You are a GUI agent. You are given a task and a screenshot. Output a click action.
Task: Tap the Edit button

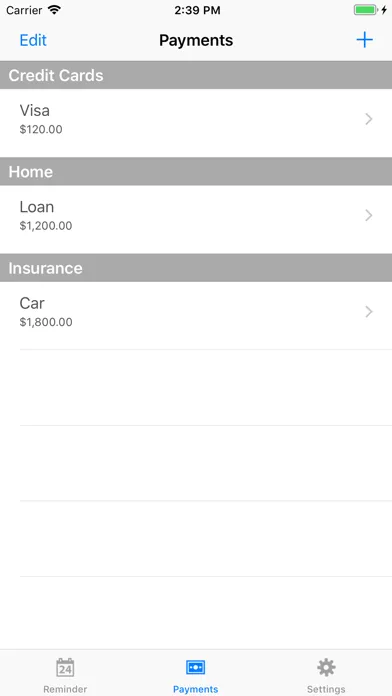[33, 40]
